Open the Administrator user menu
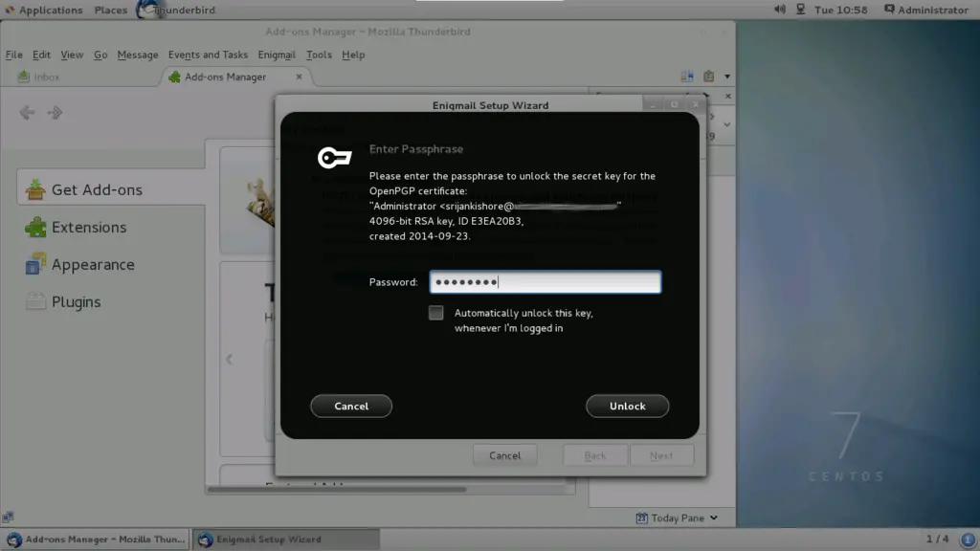This screenshot has height=551, width=980. pyautogui.click(x=926, y=10)
